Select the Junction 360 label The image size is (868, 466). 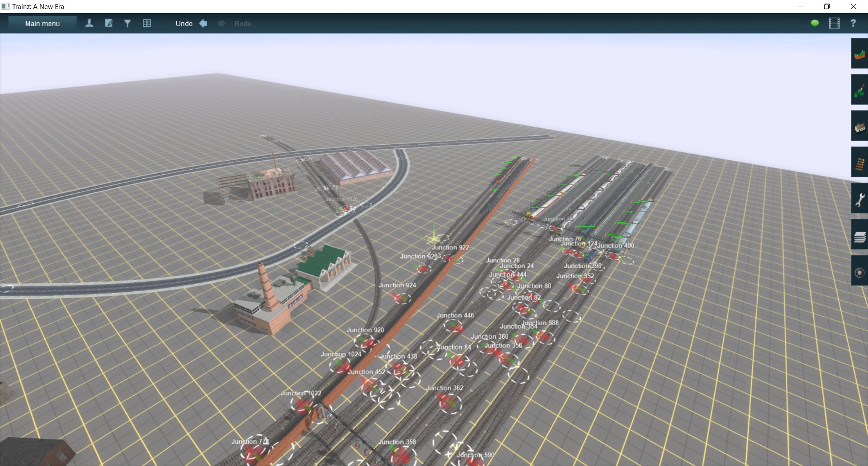pyautogui.click(x=490, y=336)
